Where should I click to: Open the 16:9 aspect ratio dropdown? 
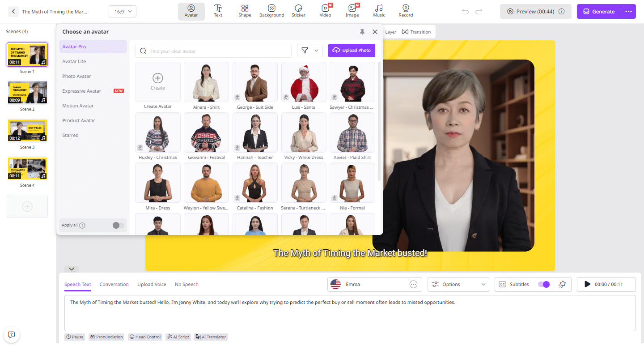pos(123,12)
